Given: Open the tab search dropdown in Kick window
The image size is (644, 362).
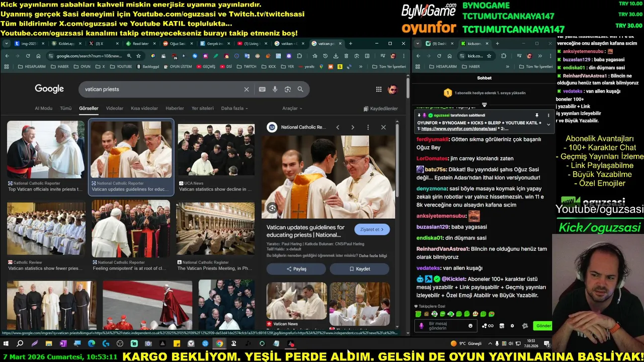Looking at the screenshot, I should click(x=418, y=43).
